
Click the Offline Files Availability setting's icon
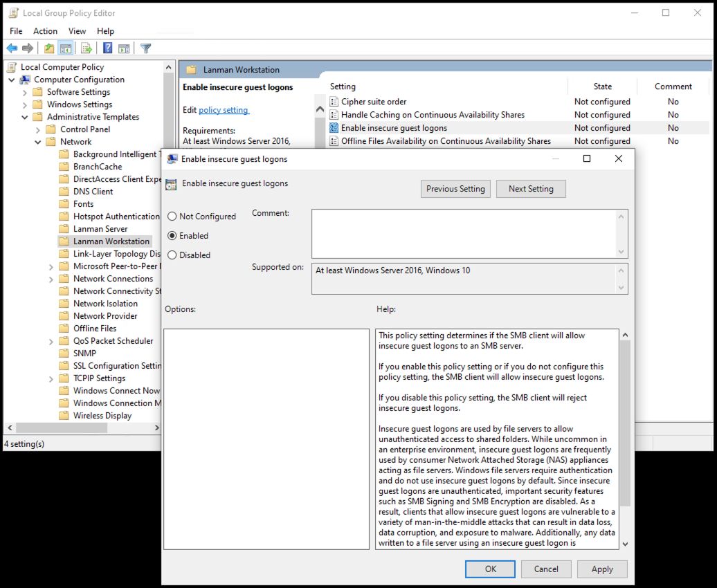(334, 141)
